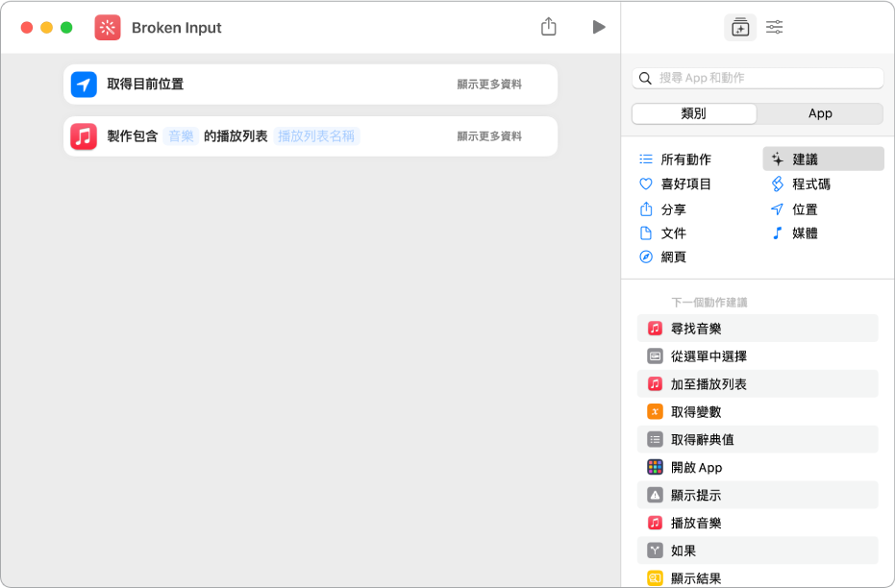Add the 如果 action

click(758, 551)
